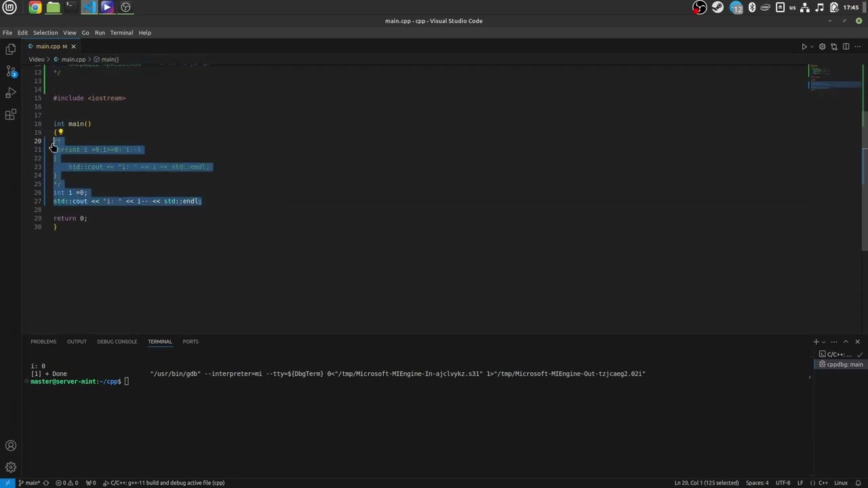Open the Manage gear at bottom-left

click(x=11, y=467)
